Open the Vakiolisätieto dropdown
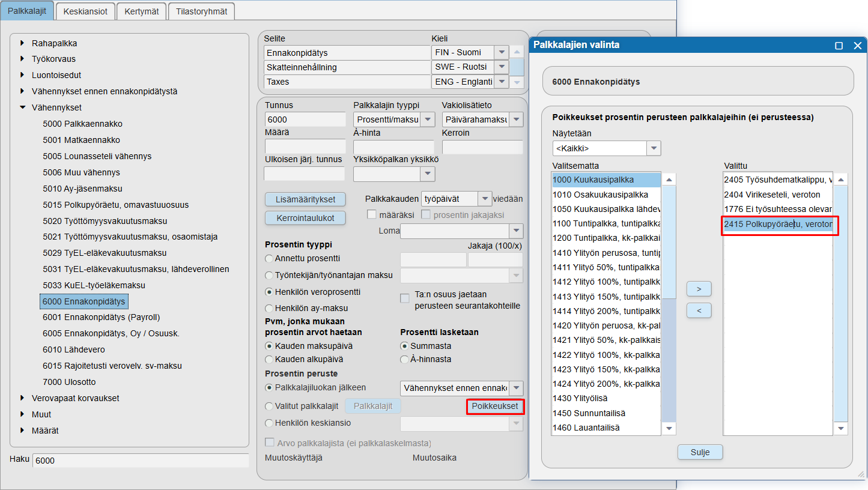Viewport: 868px width, 490px height. pyautogui.click(x=516, y=119)
